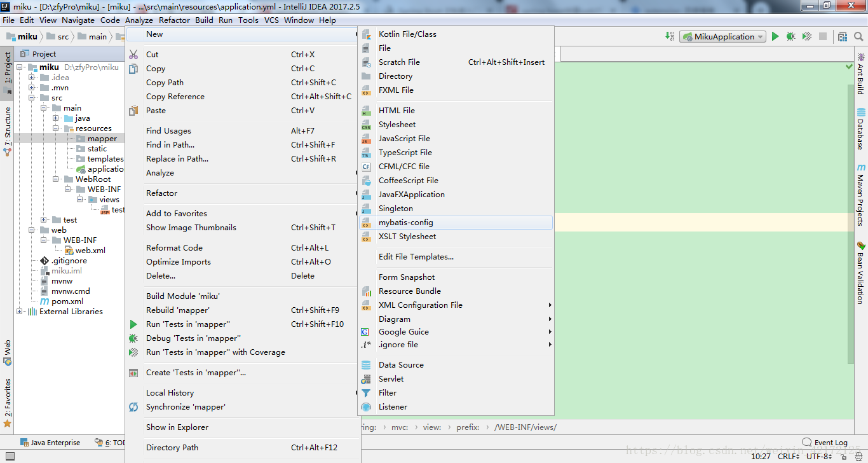Click the miku breadcrumb in navigation bar
The image size is (868, 463).
coord(22,37)
